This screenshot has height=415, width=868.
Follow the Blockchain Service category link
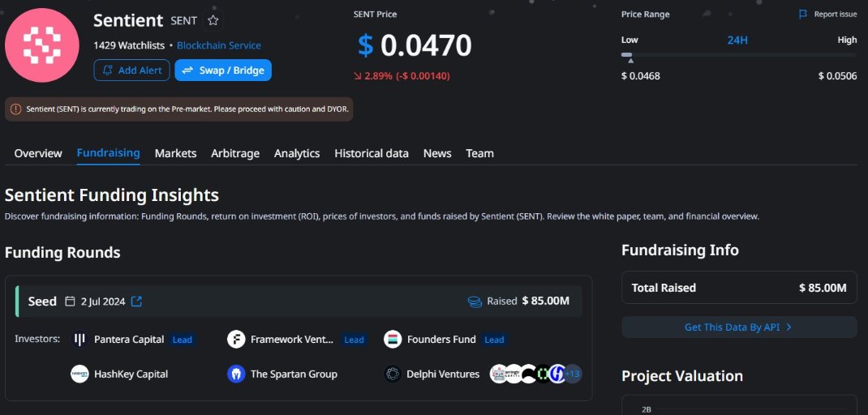219,45
